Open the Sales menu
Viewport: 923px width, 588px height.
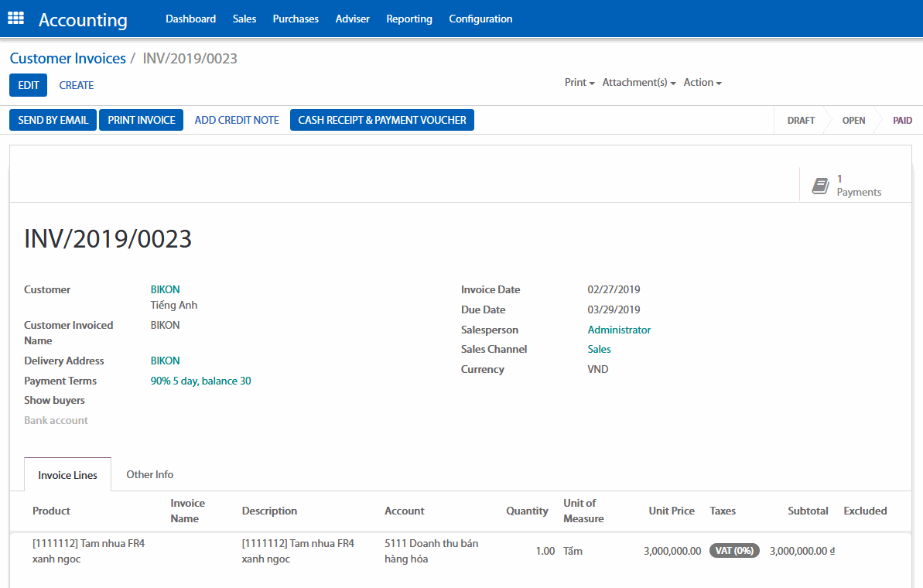point(244,19)
